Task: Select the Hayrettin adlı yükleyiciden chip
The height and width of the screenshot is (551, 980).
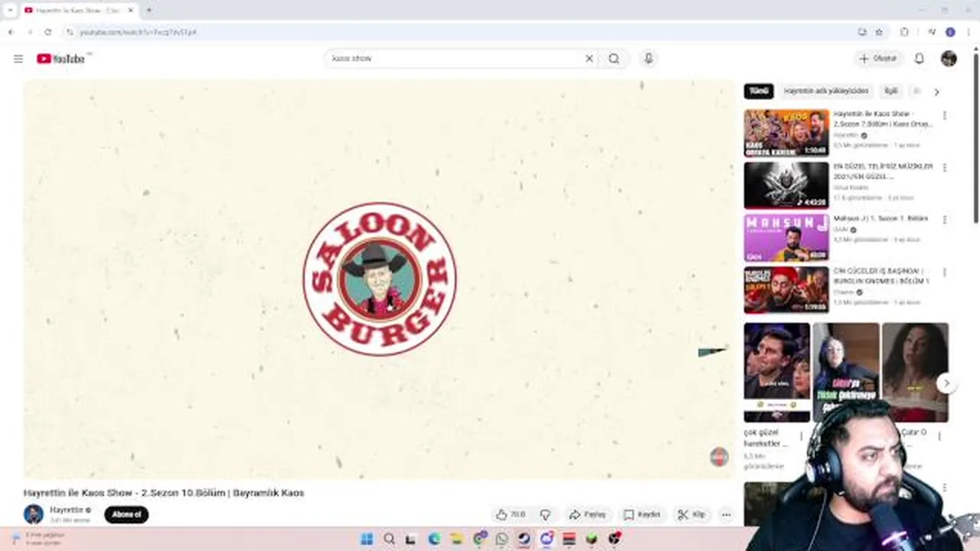Action: pyautogui.click(x=826, y=91)
